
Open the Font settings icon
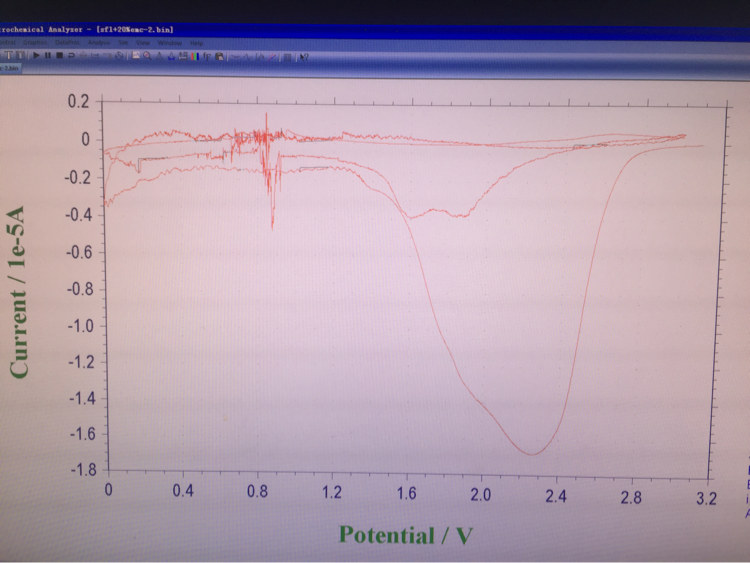point(207,56)
